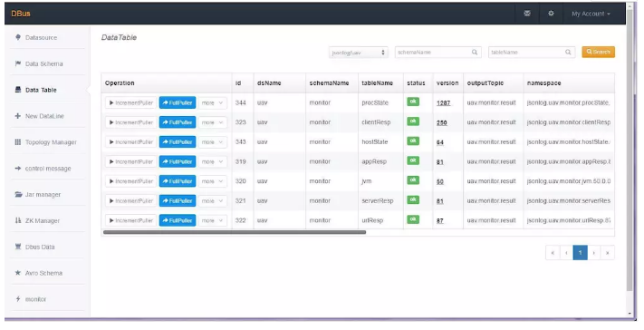Click the orange Search button
The height and width of the screenshot is (330, 644).
(598, 53)
